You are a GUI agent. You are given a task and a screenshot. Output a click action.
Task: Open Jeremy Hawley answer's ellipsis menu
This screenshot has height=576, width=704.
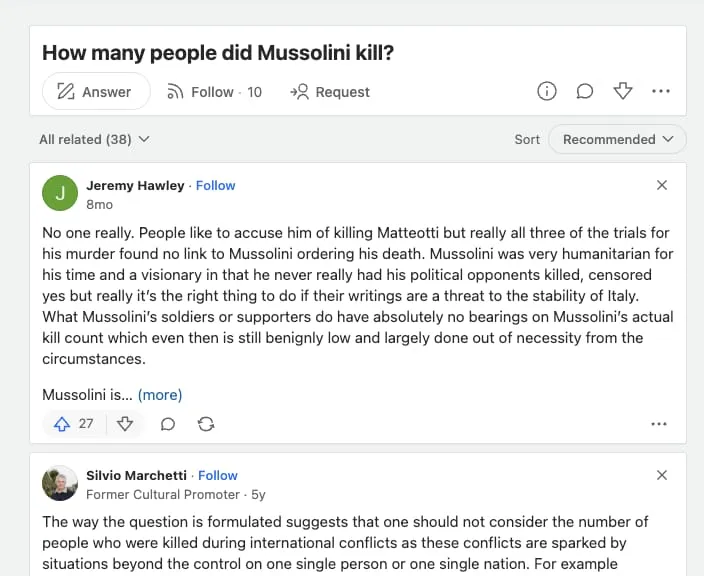[x=659, y=424]
